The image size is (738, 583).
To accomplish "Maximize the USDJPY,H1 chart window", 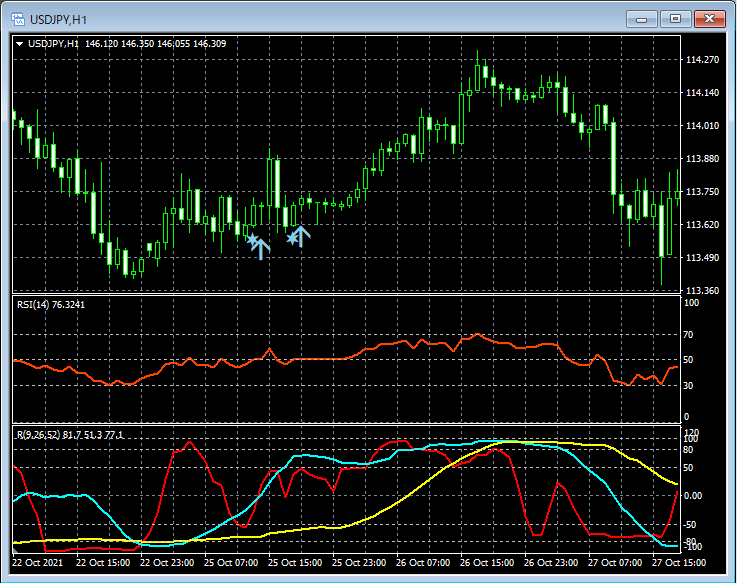I will click(x=675, y=18).
